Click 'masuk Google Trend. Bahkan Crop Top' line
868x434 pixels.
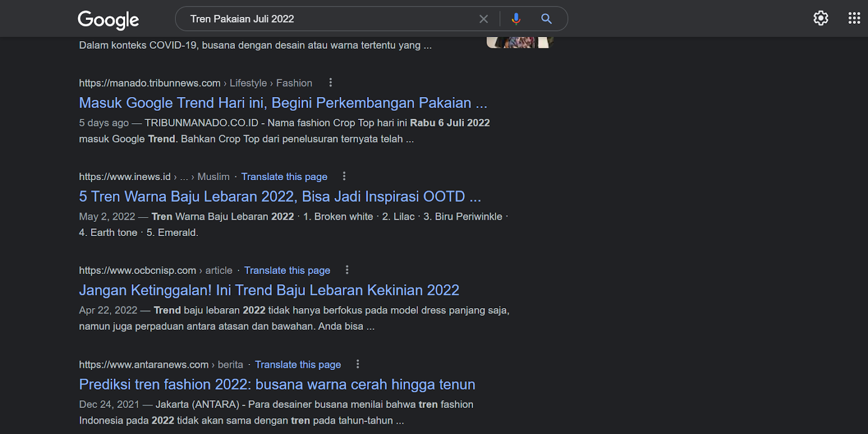tap(246, 139)
